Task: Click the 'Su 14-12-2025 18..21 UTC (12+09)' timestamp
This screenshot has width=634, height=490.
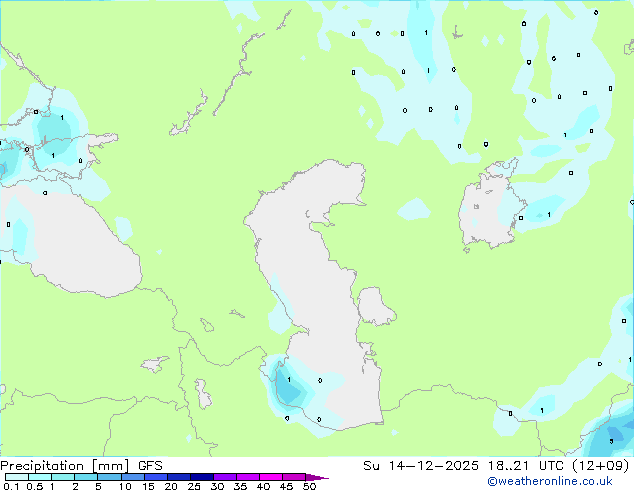Action: click(496, 466)
